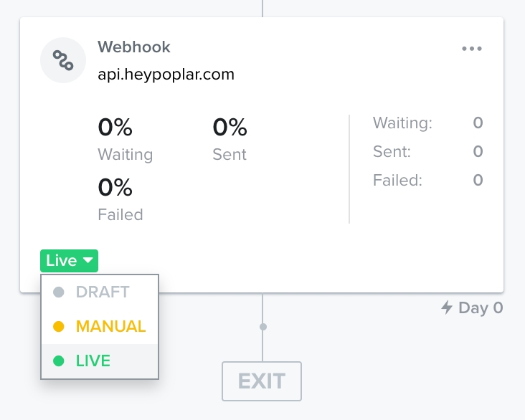Click the connector dot above EXIT
The height and width of the screenshot is (420, 525).
[263, 327]
